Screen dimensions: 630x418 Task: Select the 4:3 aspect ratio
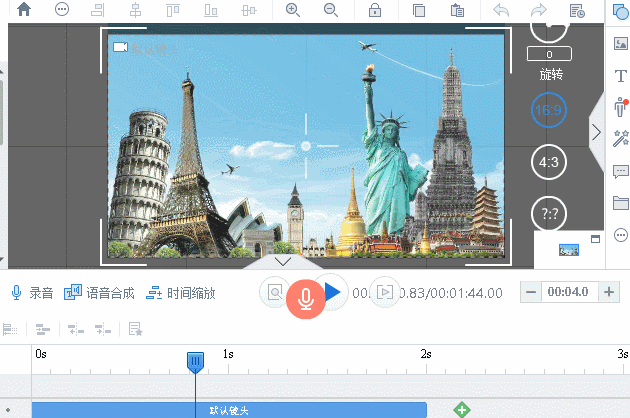click(x=548, y=162)
